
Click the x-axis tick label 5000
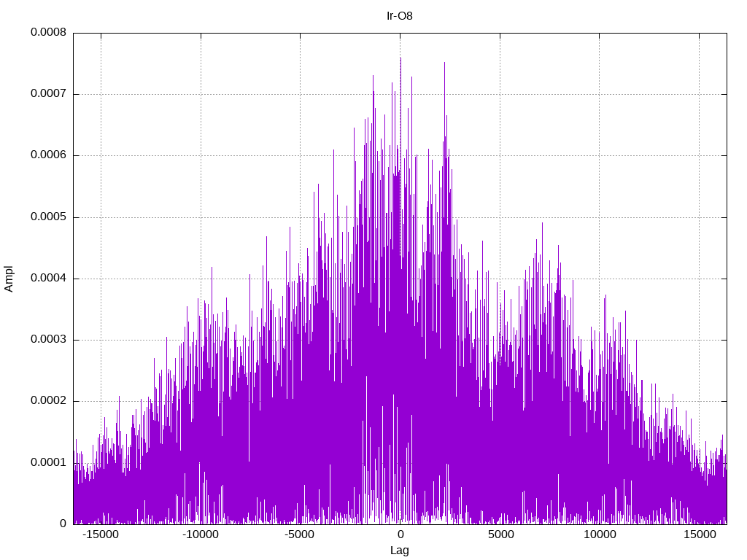tap(500, 534)
